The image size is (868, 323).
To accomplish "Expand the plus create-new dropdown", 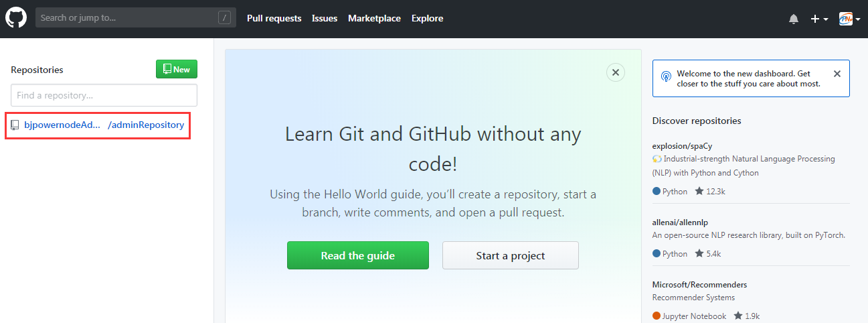I will pyautogui.click(x=819, y=19).
